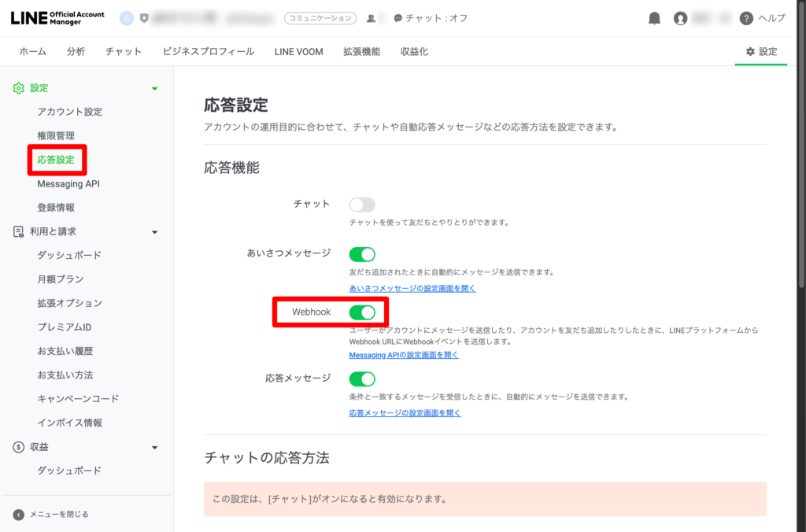This screenshot has height=532, width=806.
Task: Disable the Webhook toggle
Action: pyautogui.click(x=362, y=312)
